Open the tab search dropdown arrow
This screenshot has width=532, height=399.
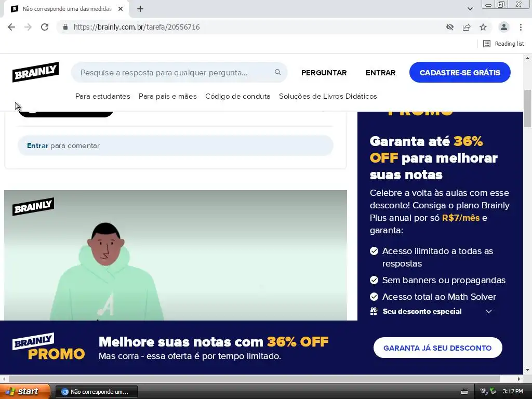(x=470, y=9)
